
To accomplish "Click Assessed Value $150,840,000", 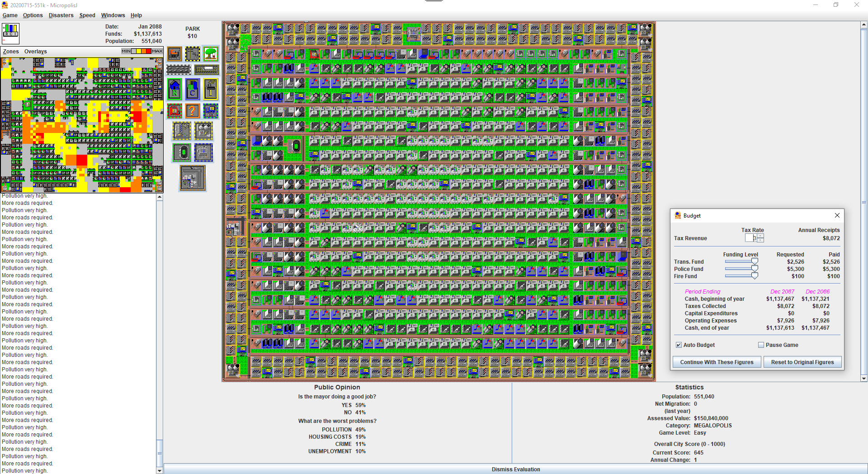I will point(688,418).
